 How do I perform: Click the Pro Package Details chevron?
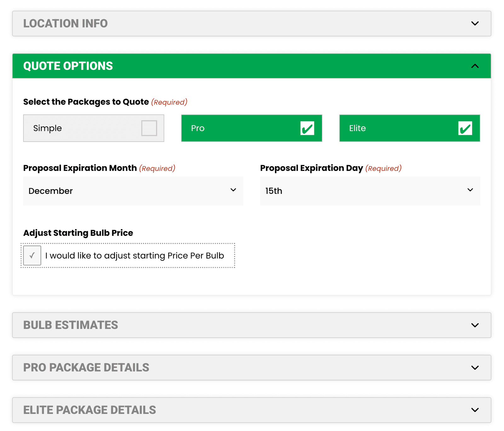click(x=475, y=368)
